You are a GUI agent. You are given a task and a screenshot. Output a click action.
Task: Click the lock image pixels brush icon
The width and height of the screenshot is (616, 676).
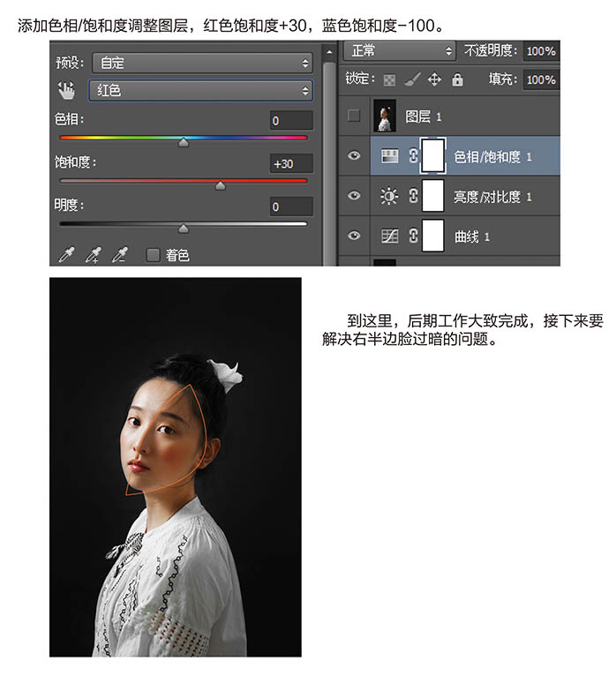pyautogui.click(x=412, y=79)
